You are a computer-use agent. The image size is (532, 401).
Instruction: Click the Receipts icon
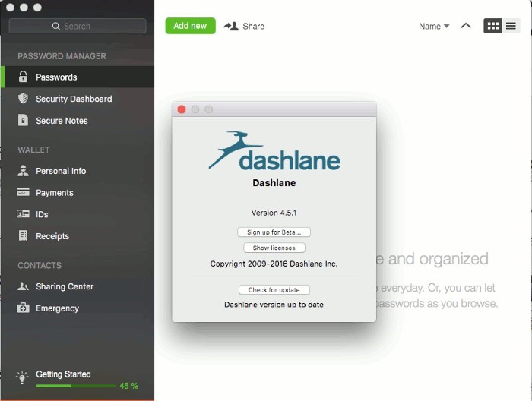[x=23, y=235]
